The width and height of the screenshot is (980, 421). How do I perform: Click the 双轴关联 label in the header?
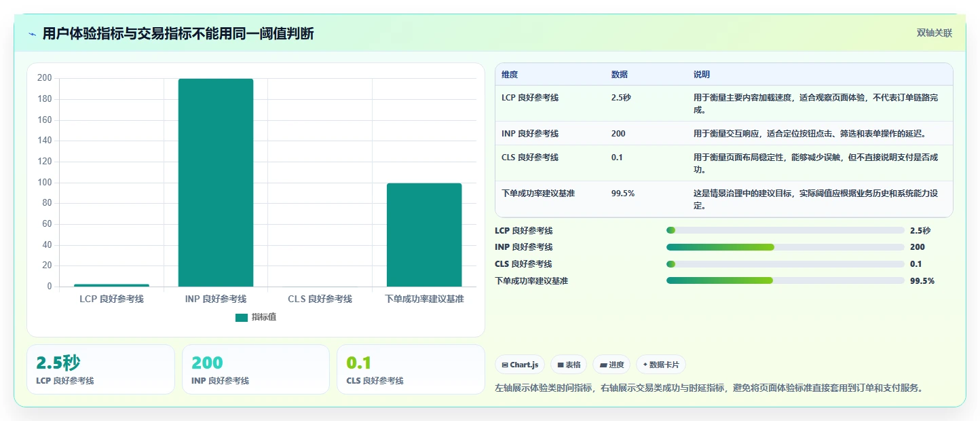tap(935, 33)
